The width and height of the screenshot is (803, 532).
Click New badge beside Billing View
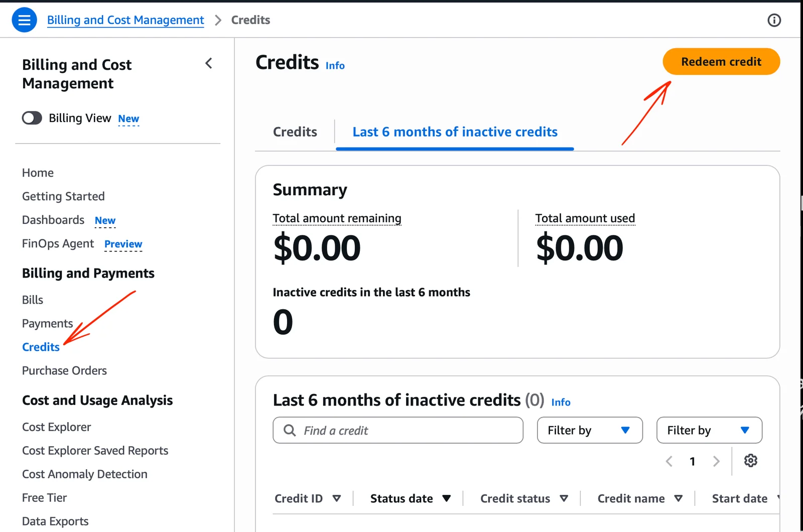(x=128, y=118)
